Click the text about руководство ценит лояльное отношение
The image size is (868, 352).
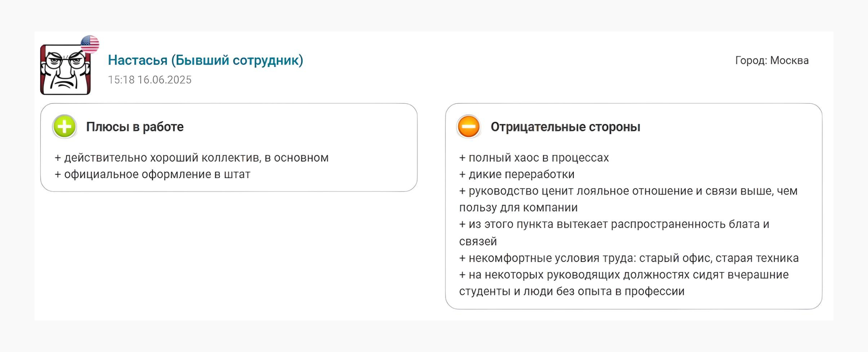pyautogui.click(x=628, y=191)
